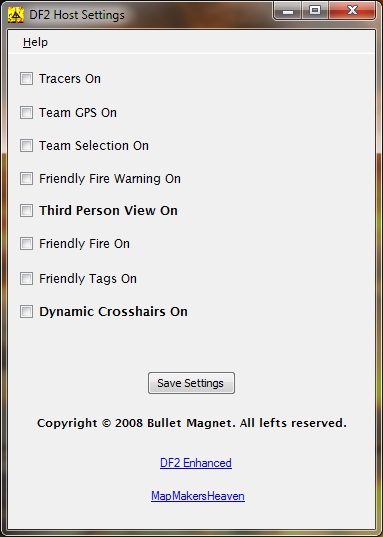Toggle the Friendly Tags On checkbox
Image resolution: width=383 pixels, height=537 pixels.
(x=26, y=278)
